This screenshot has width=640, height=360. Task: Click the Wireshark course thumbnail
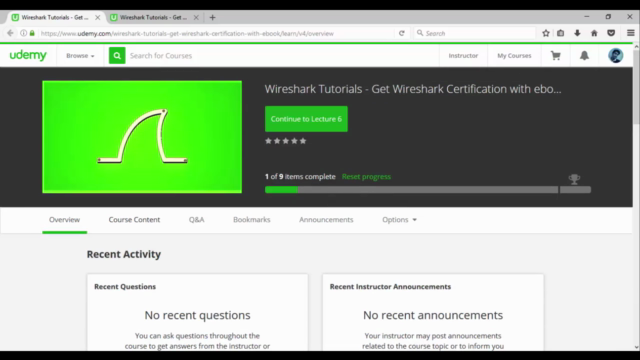142,137
